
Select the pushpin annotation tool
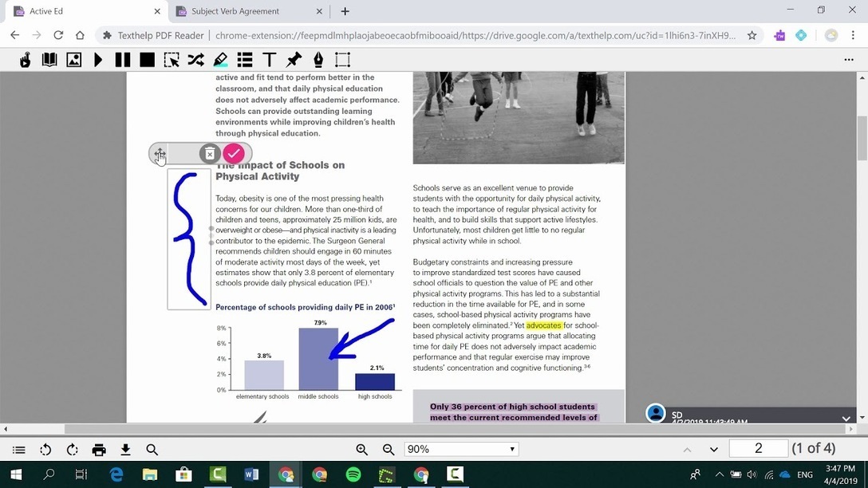[294, 60]
